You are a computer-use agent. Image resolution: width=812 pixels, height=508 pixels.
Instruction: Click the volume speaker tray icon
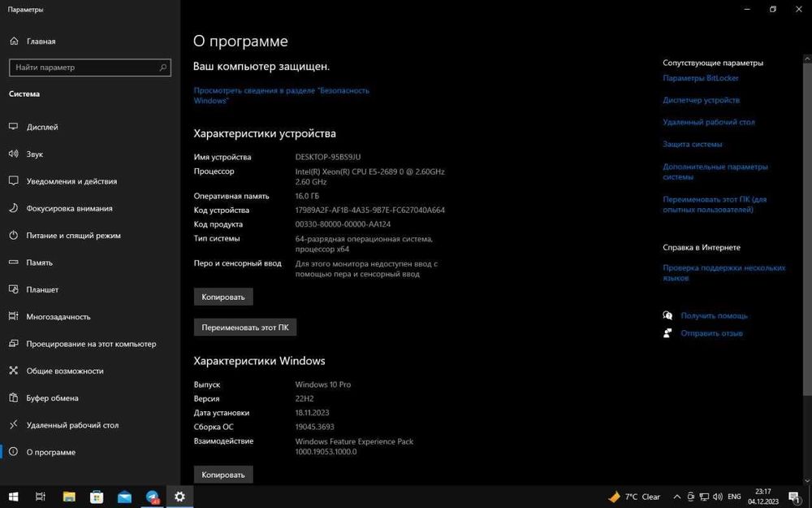coord(717,497)
